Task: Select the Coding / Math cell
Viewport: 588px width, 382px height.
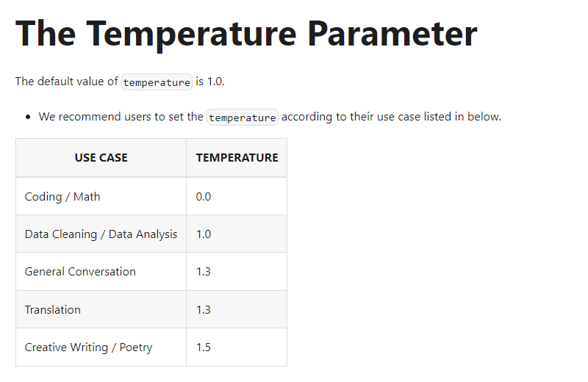Action: (101, 196)
